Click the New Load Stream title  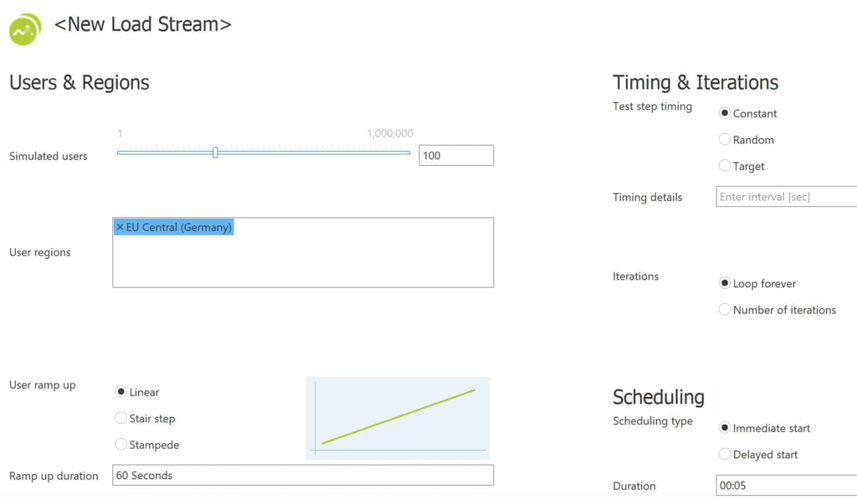143,24
